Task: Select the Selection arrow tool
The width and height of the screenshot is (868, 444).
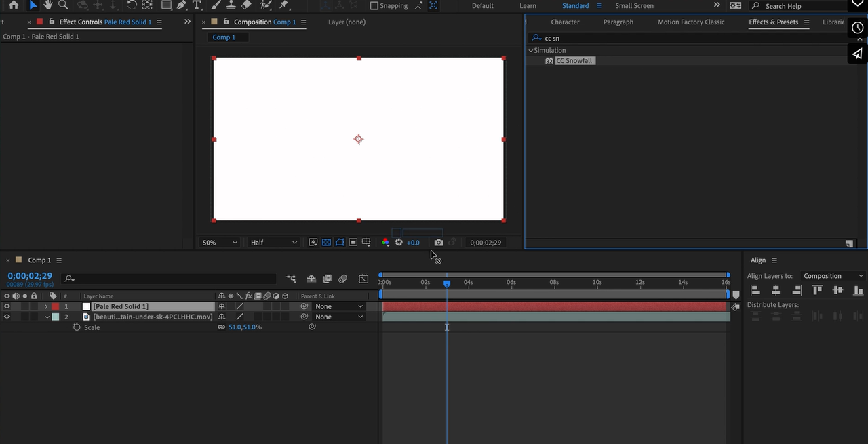Action: (x=33, y=5)
